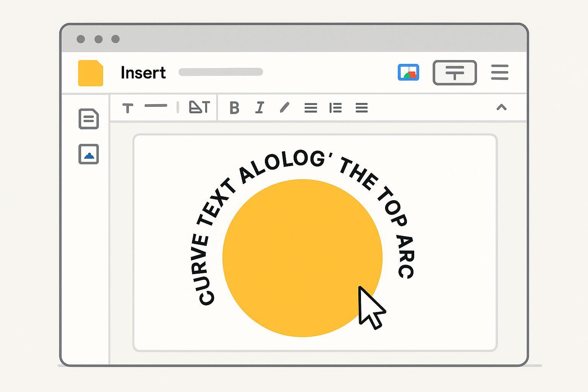Select the image icon in sidebar

tap(88, 154)
